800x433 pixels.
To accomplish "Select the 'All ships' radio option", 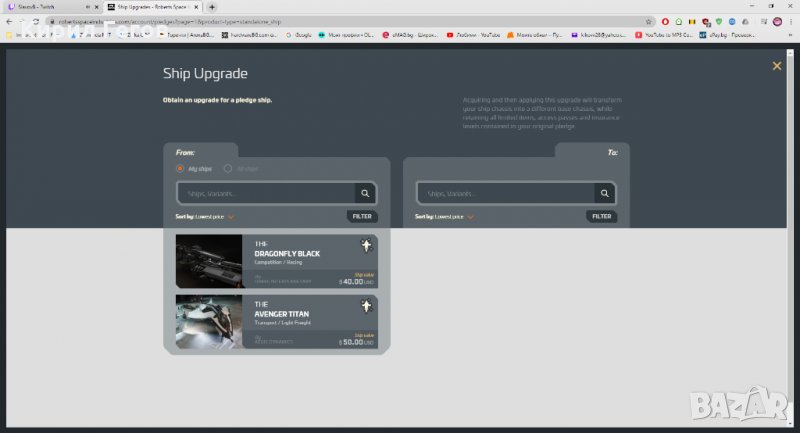I will click(x=228, y=169).
